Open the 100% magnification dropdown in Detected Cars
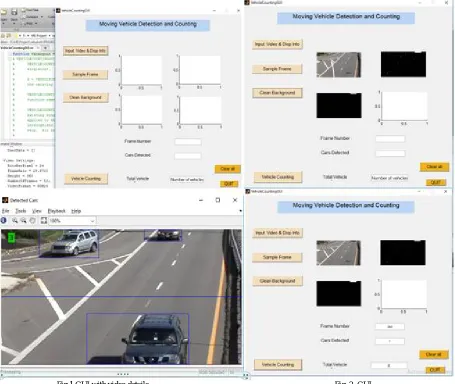 72,221
